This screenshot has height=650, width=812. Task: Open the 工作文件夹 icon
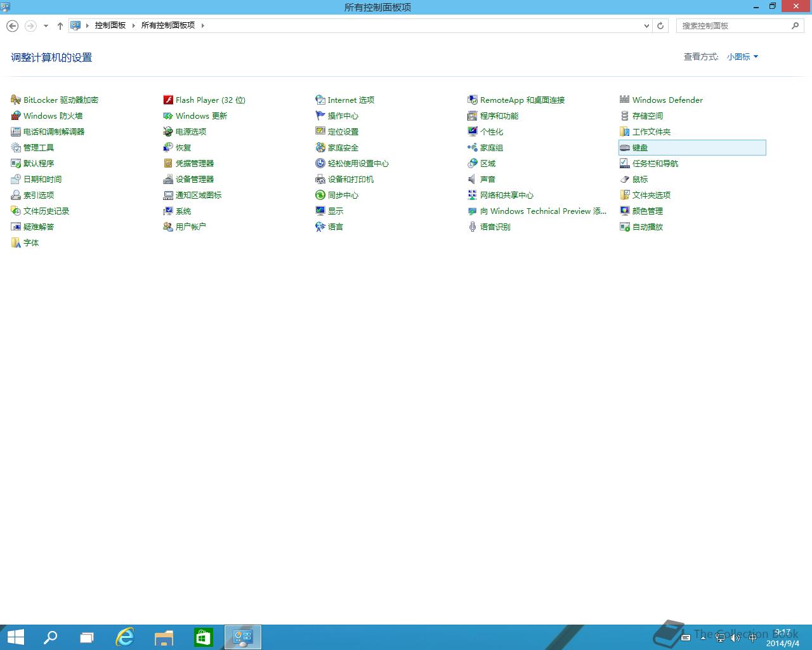[x=625, y=131]
